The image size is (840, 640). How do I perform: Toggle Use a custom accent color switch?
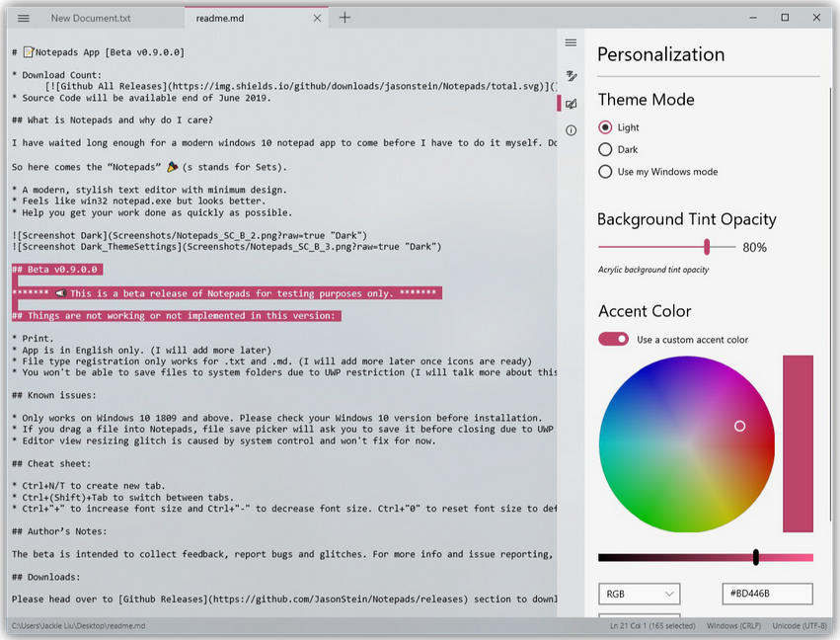(x=613, y=339)
